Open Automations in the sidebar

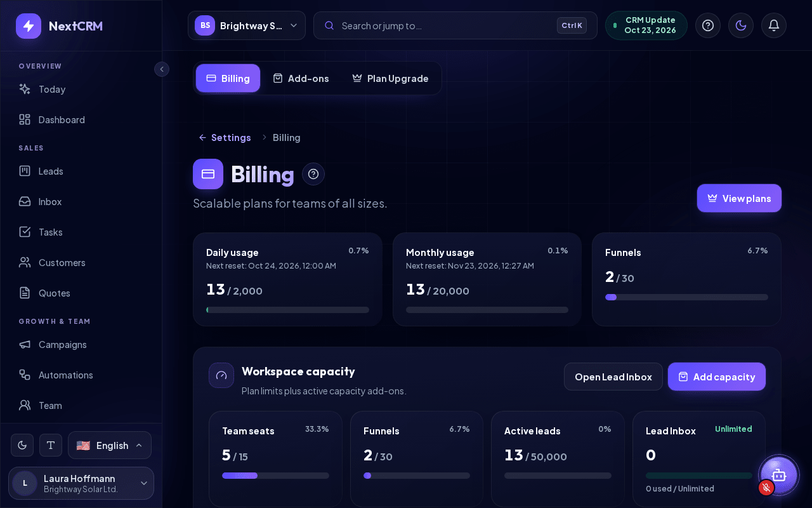pyautogui.click(x=81, y=375)
